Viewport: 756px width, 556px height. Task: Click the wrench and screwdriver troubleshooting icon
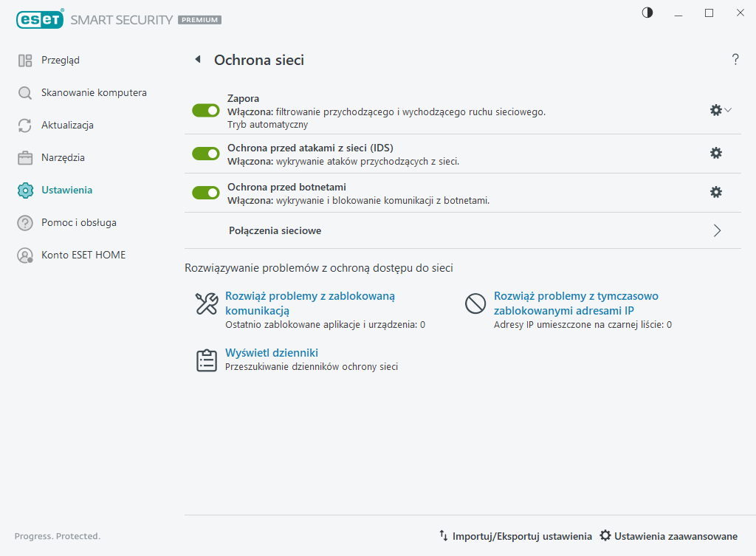(x=206, y=303)
